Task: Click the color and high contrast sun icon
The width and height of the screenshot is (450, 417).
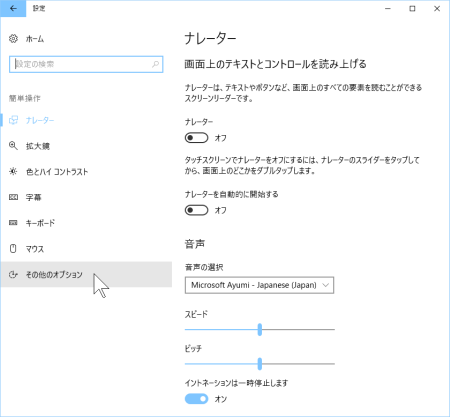Action: click(x=13, y=171)
